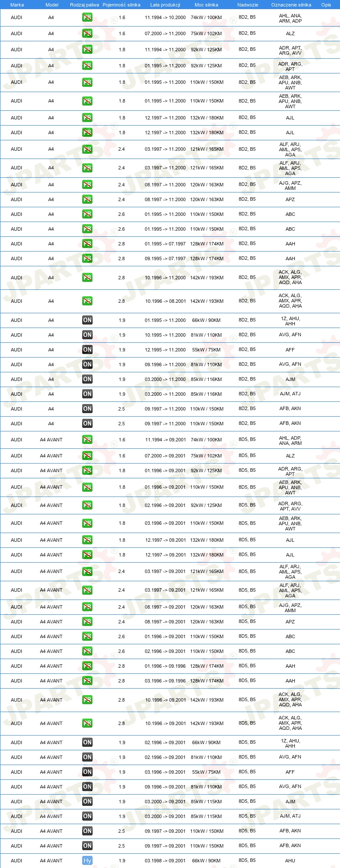Click date '03.1996 -> 09.1996'
This screenshot has height=868, width=340.
(x=165, y=681)
